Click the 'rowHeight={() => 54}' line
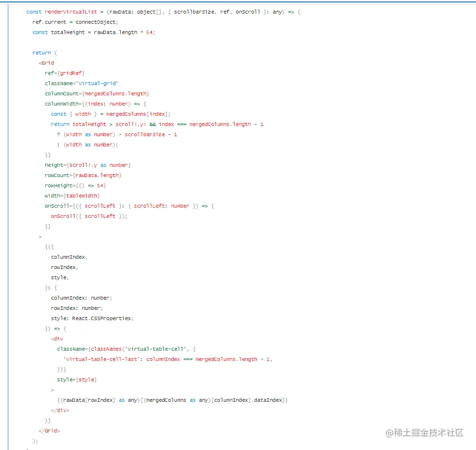This screenshot has height=450, width=476. (x=75, y=185)
